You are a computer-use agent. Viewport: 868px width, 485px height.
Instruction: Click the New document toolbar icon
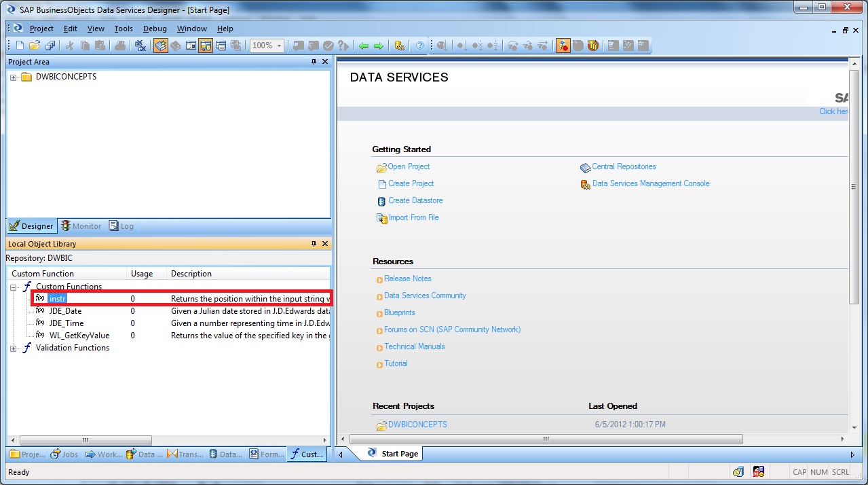point(20,46)
